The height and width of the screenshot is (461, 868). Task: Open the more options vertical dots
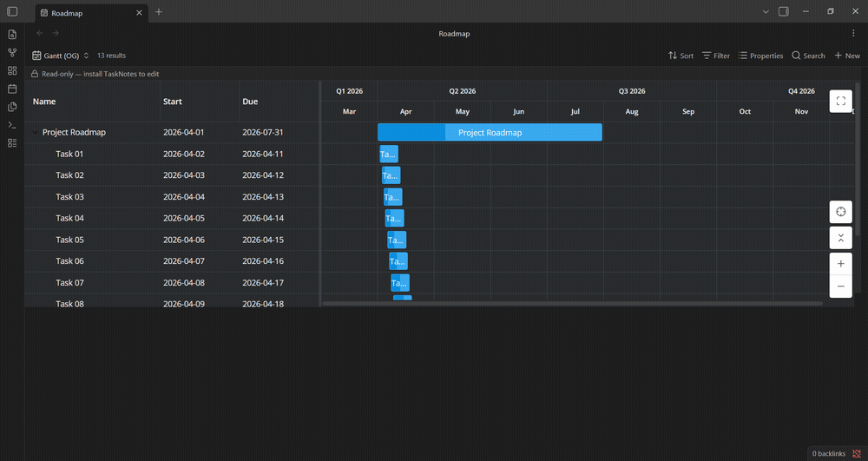point(853,33)
